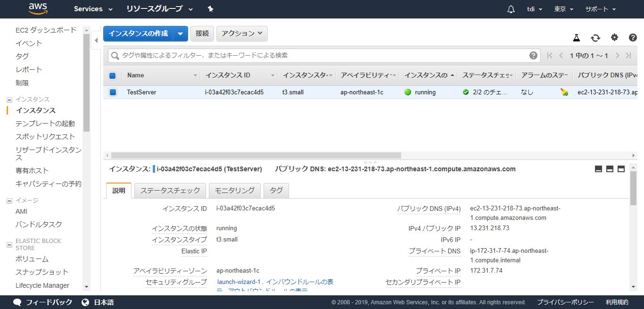Click the インスタンスの作成 button
644x309 pixels.
point(138,33)
